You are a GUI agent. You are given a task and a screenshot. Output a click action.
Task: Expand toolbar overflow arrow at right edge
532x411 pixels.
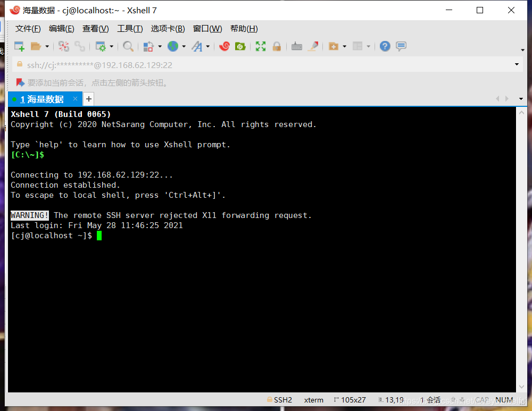[x=522, y=50]
